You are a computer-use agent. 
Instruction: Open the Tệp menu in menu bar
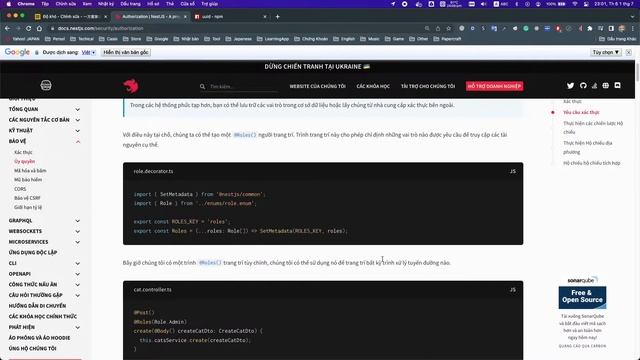[45, 4]
